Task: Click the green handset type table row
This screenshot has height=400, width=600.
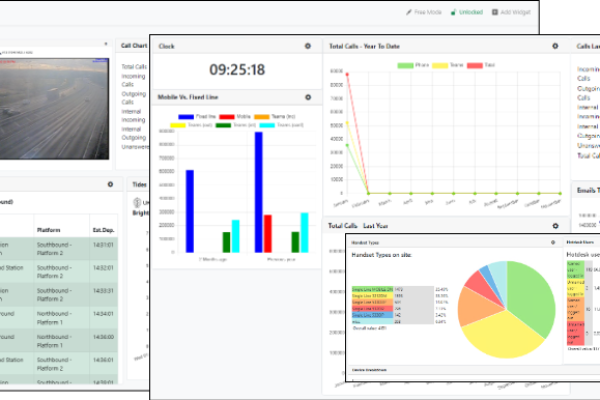Action: 399,289
